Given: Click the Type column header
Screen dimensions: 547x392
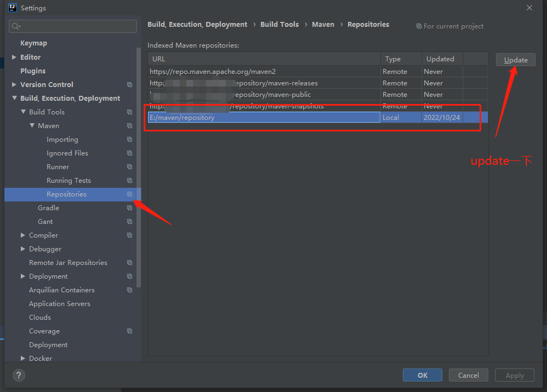Looking at the screenshot, I should point(401,59).
